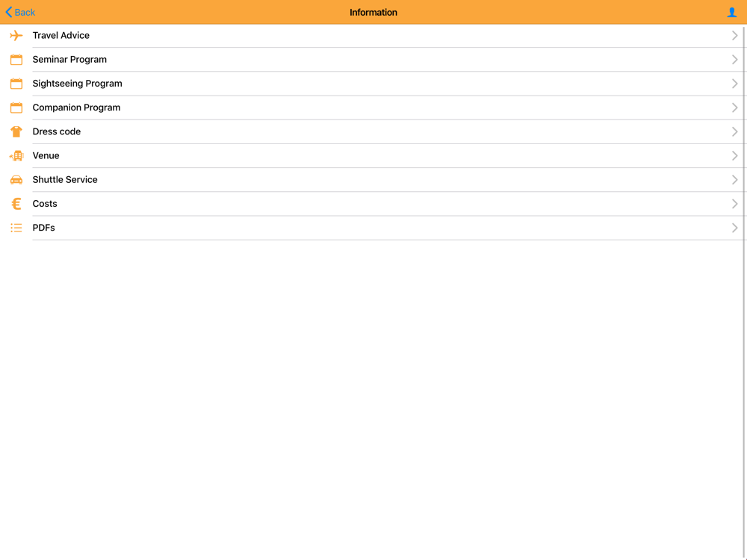Click the car icon for Shuttle Service
The height and width of the screenshot is (560, 747).
[x=16, y=179]
